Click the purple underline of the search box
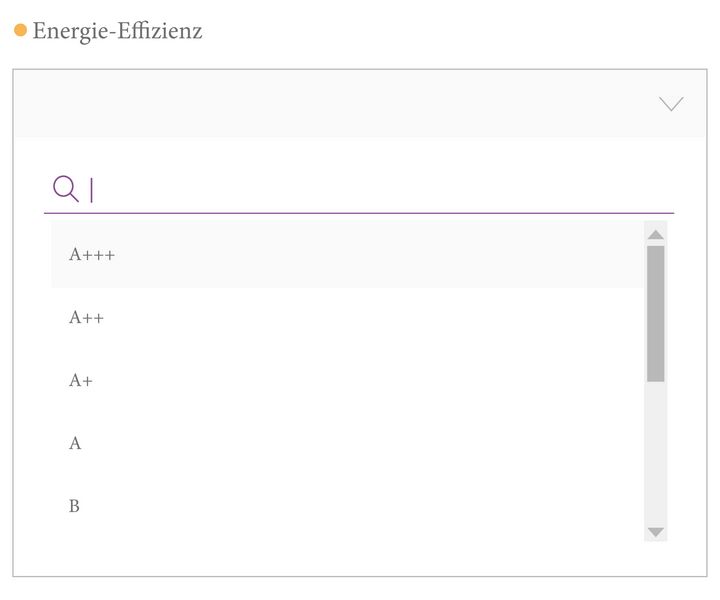The width and height of the screenshot is (720, 600). [360, 213]
